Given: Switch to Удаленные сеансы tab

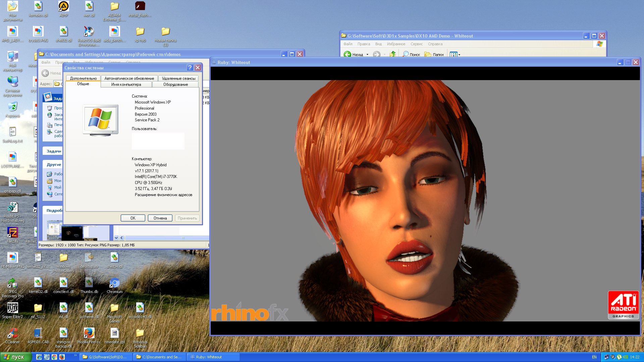Looking at the screenshot, I should tap(178, 78).
